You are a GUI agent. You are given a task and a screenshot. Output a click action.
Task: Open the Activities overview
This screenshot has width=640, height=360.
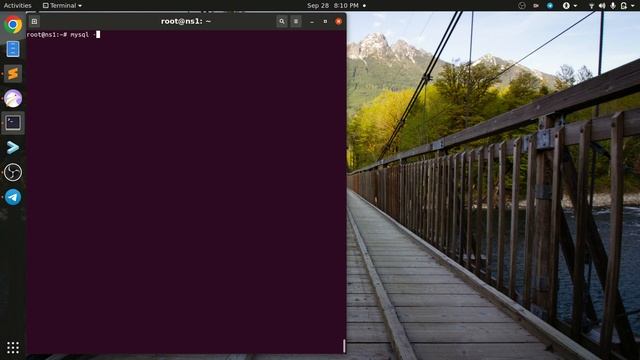click(x=17, y=5)
